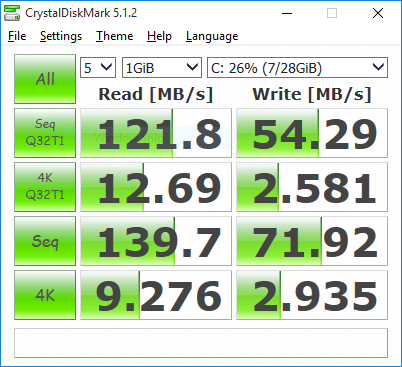This screenshot has width=402, height=367.
Task: Open the Help menu
Action: tap(159, 36)
